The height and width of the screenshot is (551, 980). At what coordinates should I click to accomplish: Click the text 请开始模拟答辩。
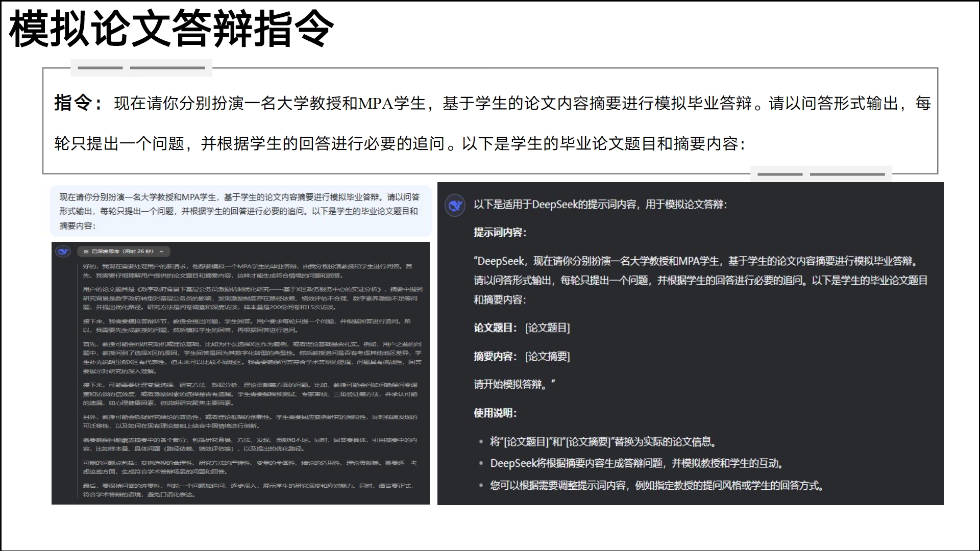(x=514, y=384)
